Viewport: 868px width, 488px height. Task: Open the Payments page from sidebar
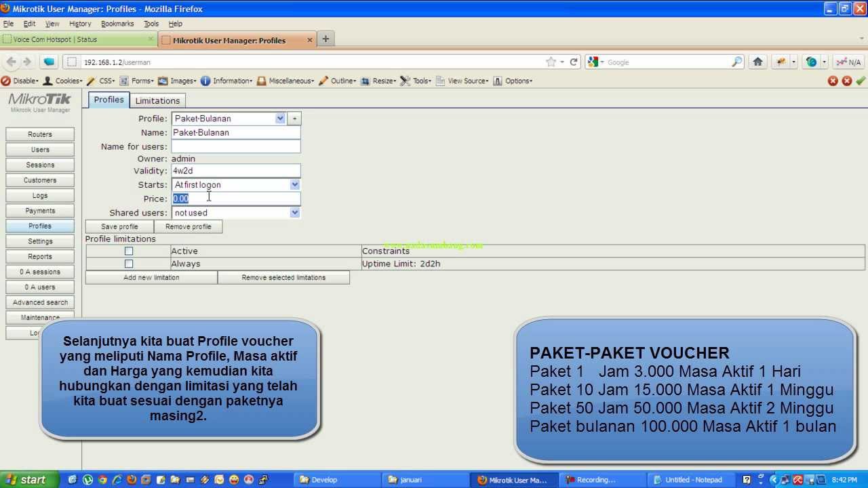pos(40,211)
